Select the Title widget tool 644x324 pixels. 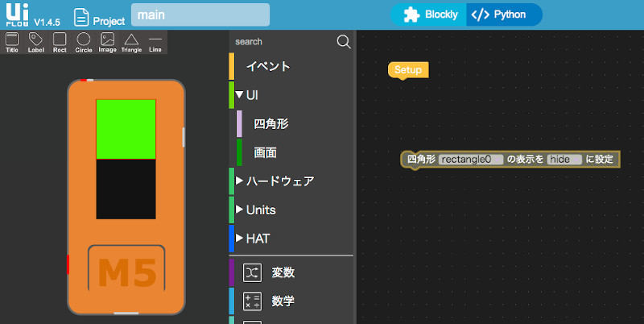click(x=12, y=42)
